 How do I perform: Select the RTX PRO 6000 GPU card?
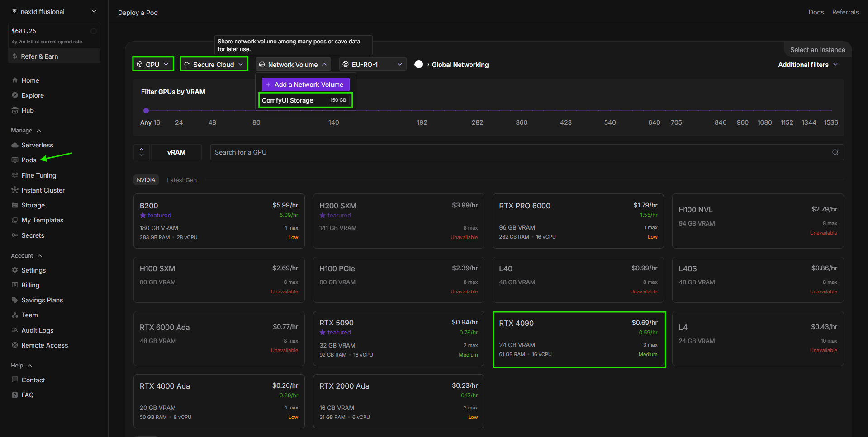[578, 221]
